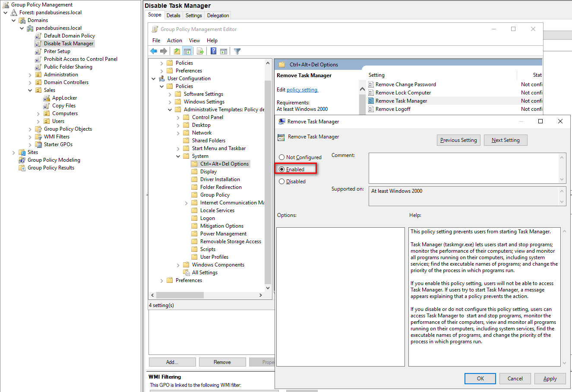The width and height of the screenshot is (572, 392).
Task: Open the Action menu in editor
Action: 174,41
